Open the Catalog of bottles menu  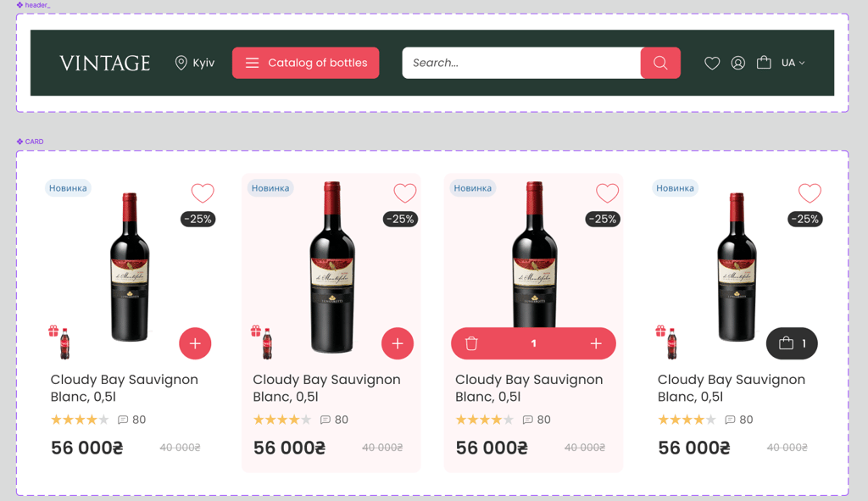point(305,63)
